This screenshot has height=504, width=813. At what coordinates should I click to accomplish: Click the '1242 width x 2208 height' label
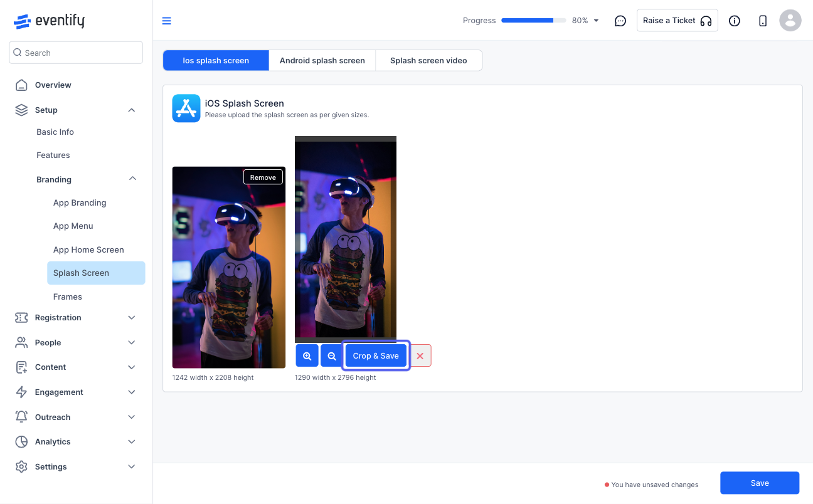(x=213, y=378)
